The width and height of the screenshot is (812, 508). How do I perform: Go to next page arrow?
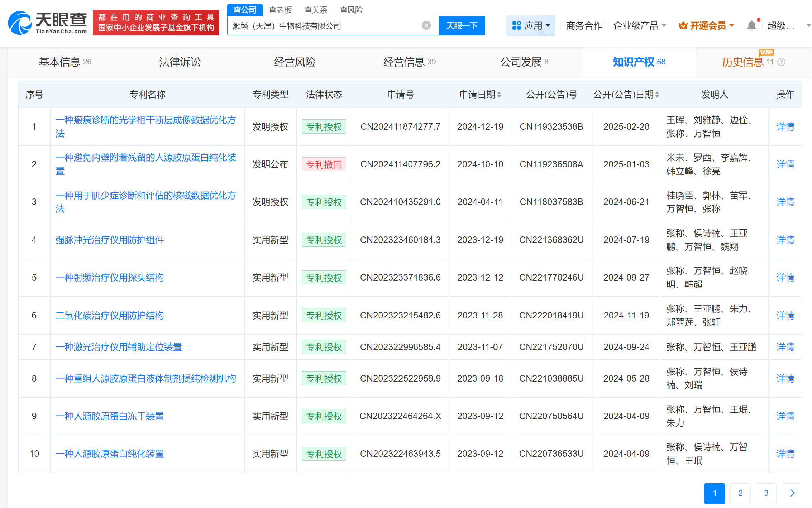coord(792,493)
